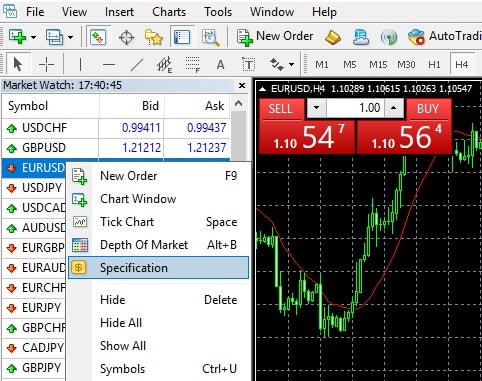Toggle the Data Window crosshair-circle icon
Screen dimensions: 482x381
[x=126, y=37]
